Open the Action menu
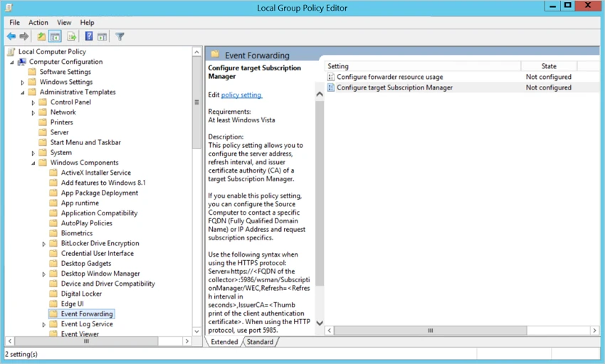Image resolution: width=605 pixels, height=364 pixels. 38,23
